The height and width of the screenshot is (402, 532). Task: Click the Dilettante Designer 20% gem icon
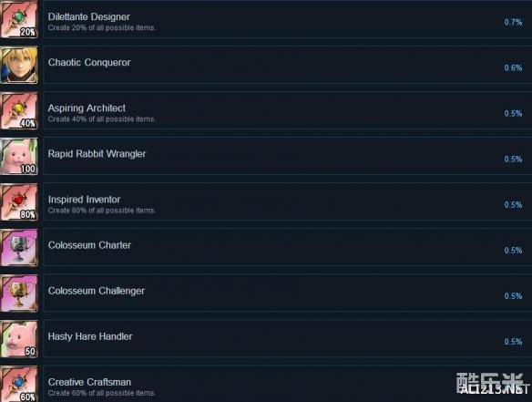pos(19,19)
